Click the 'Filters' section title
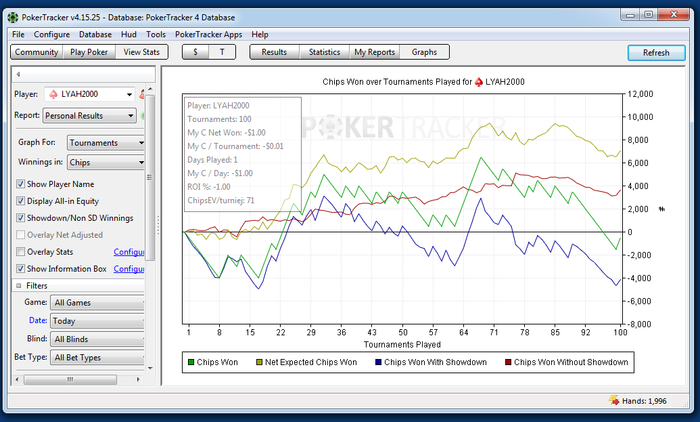This screenshot has height=422, width=700. [x=37, y=286]
